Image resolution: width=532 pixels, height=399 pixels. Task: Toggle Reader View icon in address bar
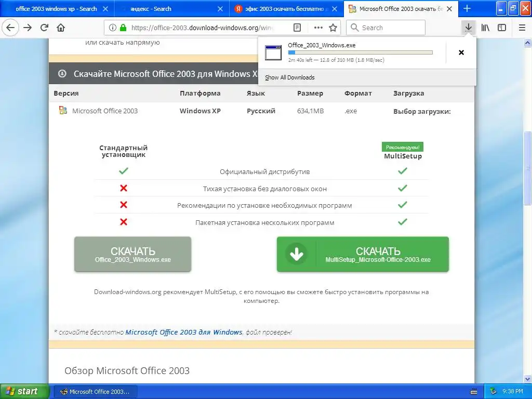click(297, 28)
